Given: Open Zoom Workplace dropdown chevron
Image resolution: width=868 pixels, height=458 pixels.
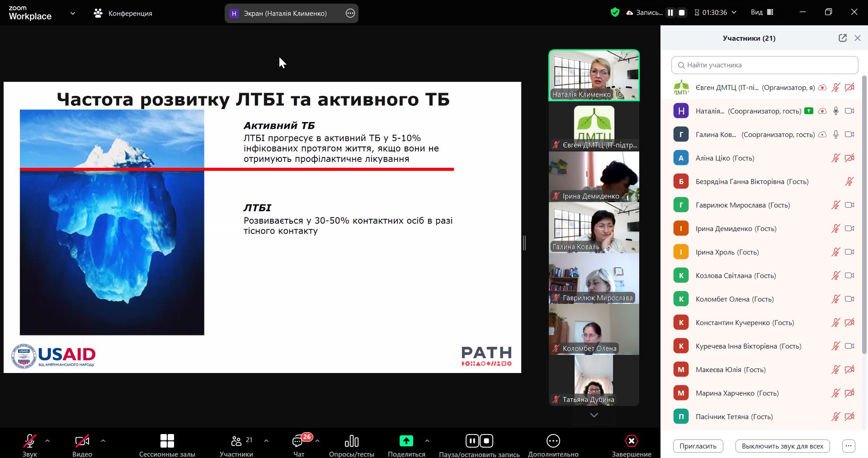Looking at the screenshot, I should click(72, 13).
